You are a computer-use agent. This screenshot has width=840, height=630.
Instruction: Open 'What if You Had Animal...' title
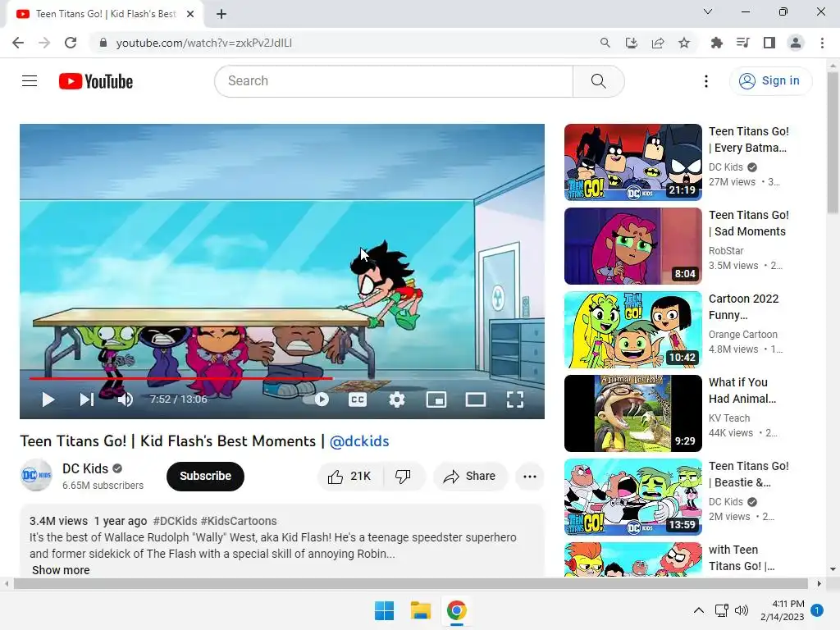pyautogui.click(x=742, y=390)
